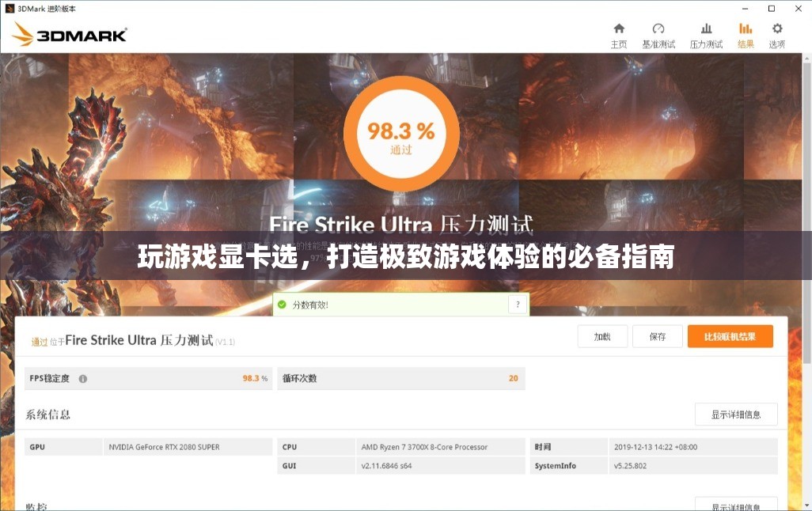812x511 pixels.
Task: Click the 98.3 % FPS stability value
Action: click(x=255, y=378)
